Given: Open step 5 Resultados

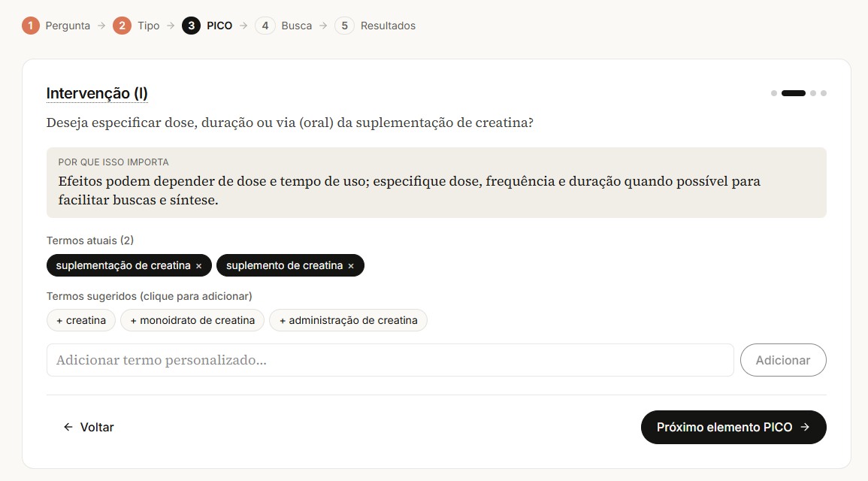Looking at the screenshot, I should 375,26.
